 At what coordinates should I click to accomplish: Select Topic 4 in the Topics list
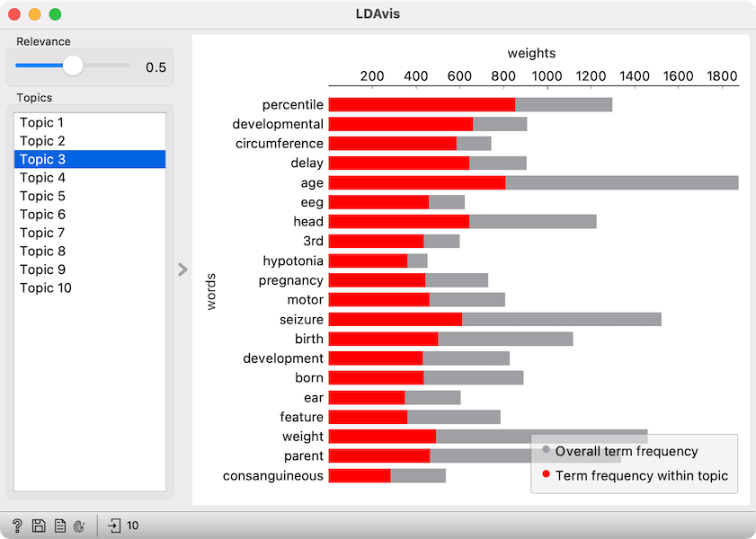click(90, 177)
